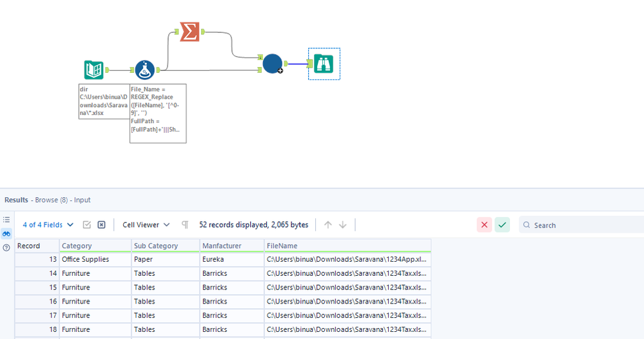Select the Directory input tool on canvas
The height and width of the screenshot is (339, 644).
[x=93, y=70]
